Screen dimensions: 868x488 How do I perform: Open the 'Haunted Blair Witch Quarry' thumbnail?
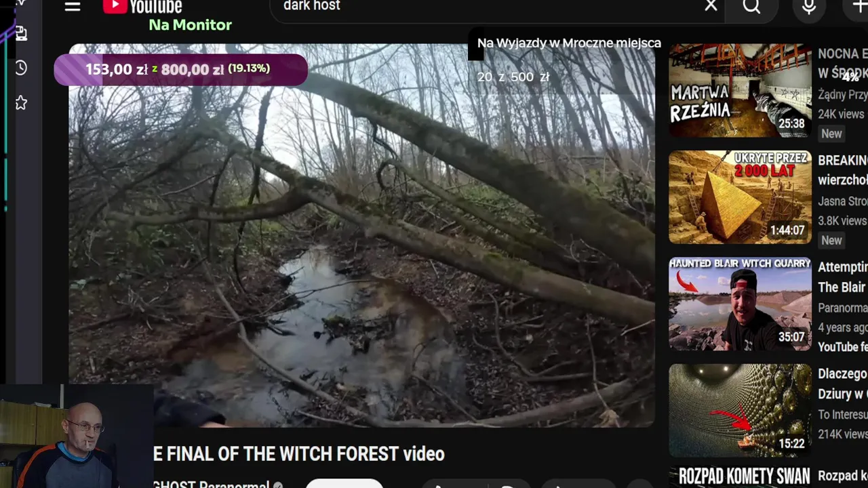coord(740,304)
